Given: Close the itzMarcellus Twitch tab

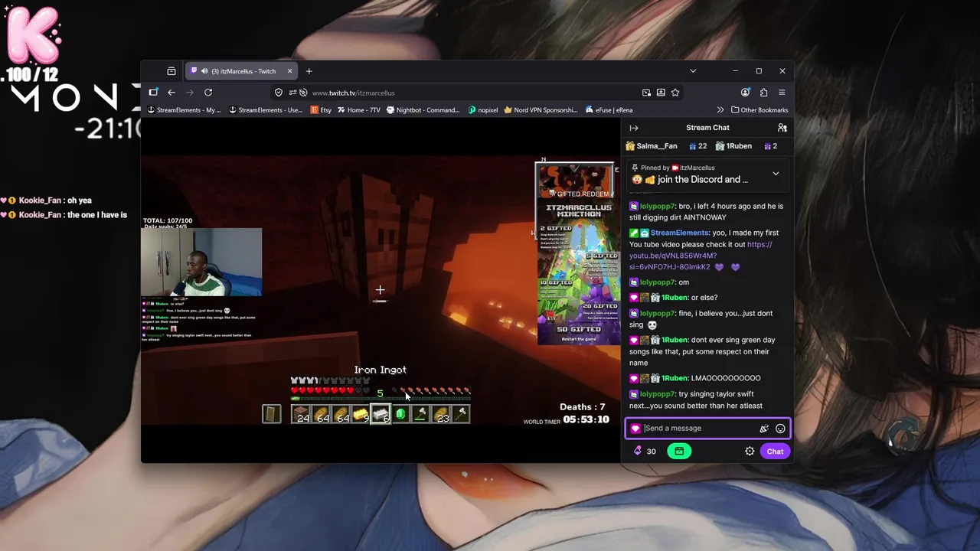Looking at the screenshot, I should pyautogui.click(x=289, y=71).
